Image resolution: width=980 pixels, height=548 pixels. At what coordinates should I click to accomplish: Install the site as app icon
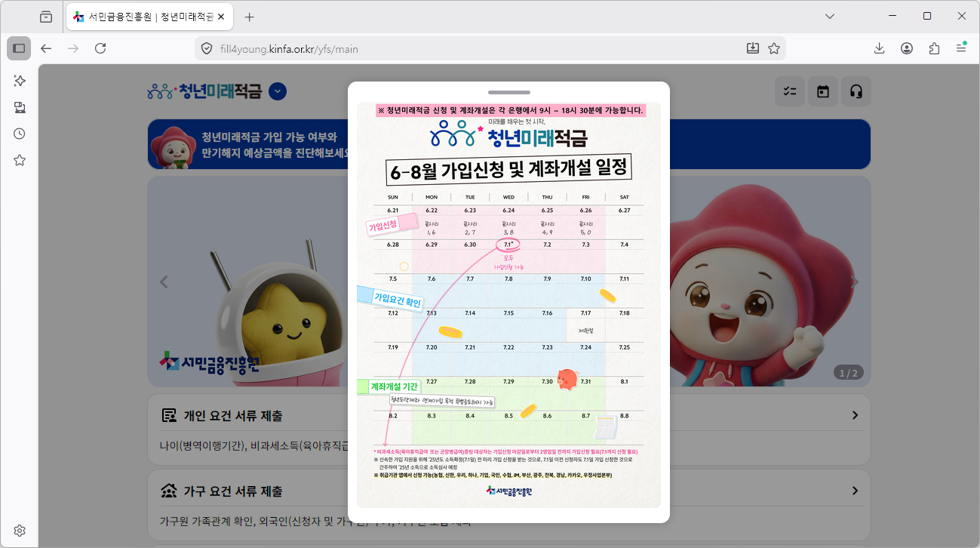coord(752,48)
